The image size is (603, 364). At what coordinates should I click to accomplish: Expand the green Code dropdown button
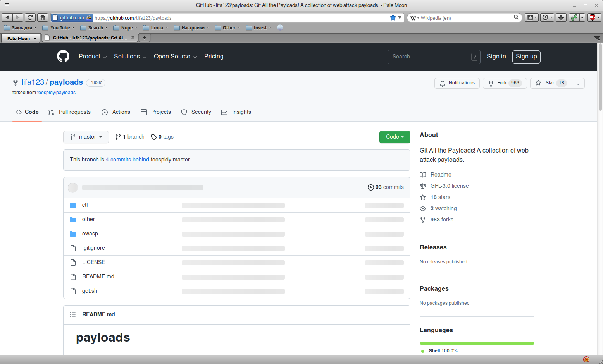395,137
